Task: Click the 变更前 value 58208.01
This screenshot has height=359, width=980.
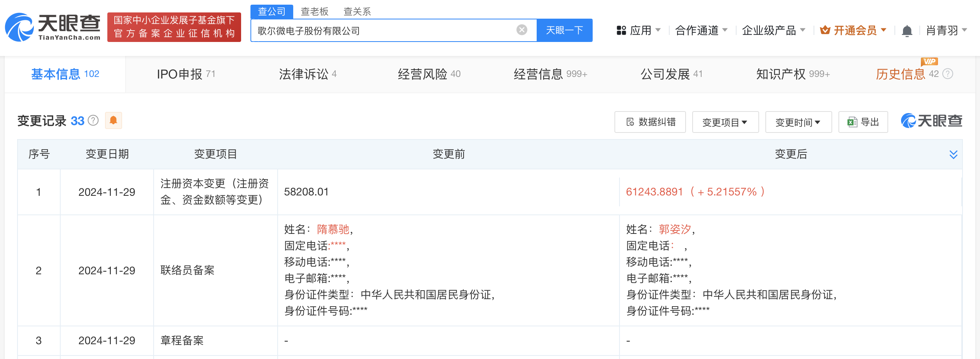Action: 306,192
